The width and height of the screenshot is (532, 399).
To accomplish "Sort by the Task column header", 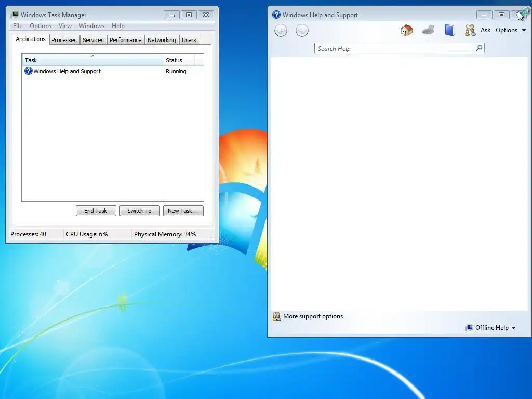I will click(92, 60).
